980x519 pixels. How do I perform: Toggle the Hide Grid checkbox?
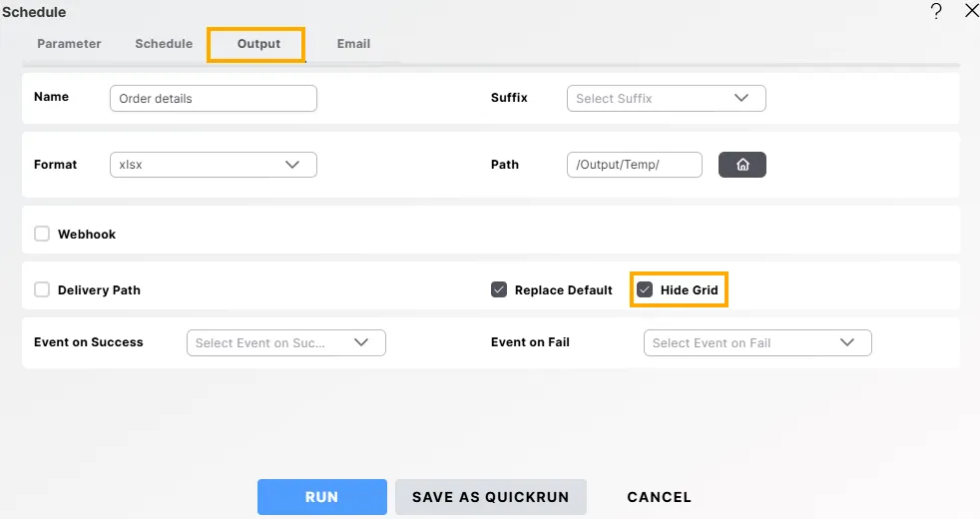click(x=645, y=289)
